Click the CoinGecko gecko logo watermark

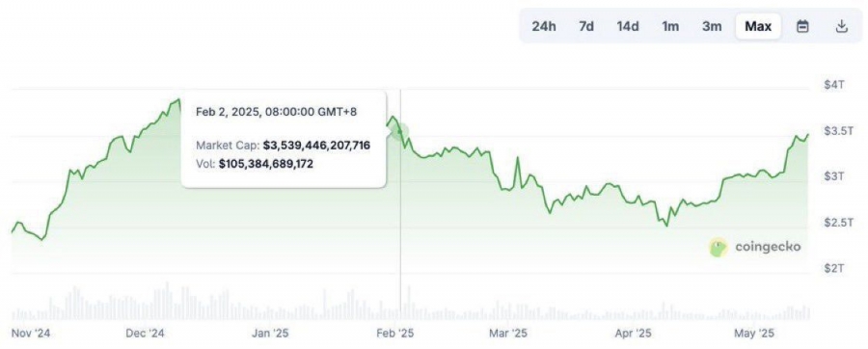click(718, 247)
